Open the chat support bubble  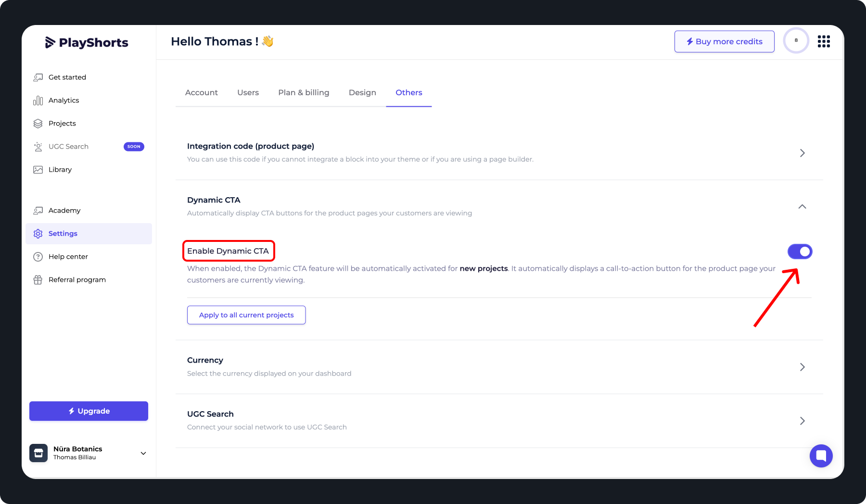tap(821, 455)
